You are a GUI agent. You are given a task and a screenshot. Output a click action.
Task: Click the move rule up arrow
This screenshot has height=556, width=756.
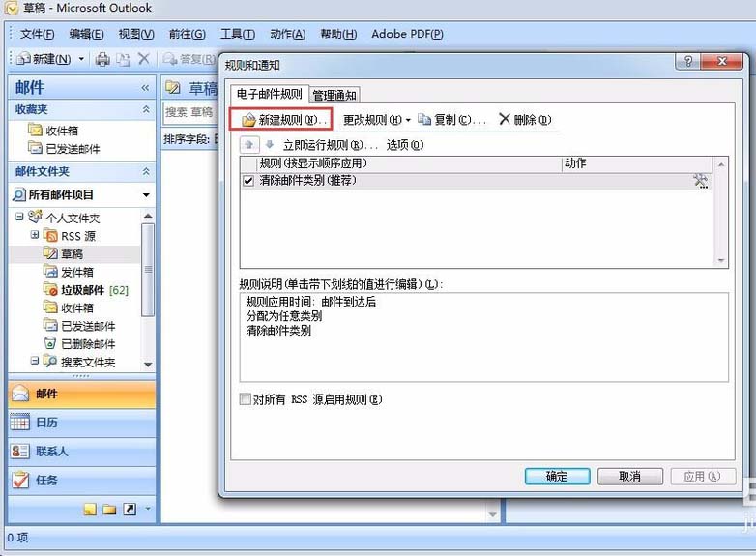click(x=249, y=145)
